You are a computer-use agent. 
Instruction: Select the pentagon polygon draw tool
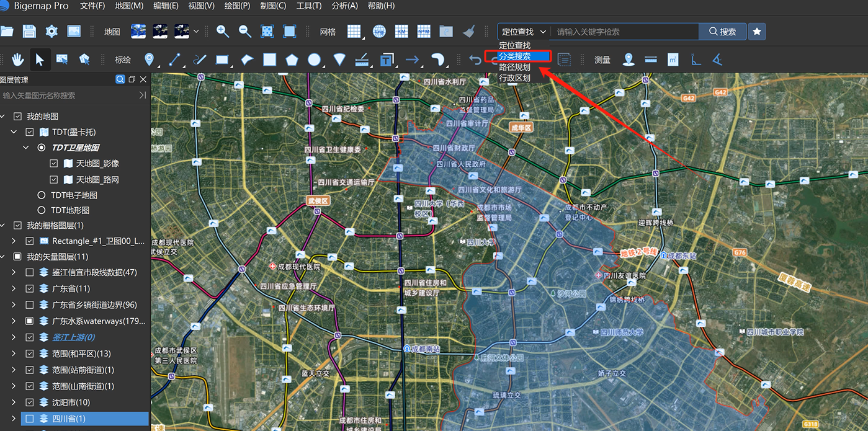[x=292, y=60]
